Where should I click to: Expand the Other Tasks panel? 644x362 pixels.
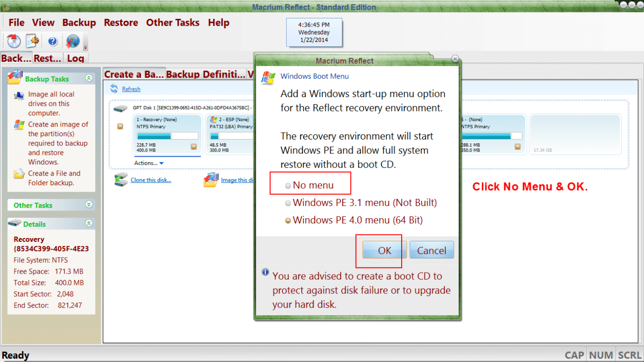(89, 205)
